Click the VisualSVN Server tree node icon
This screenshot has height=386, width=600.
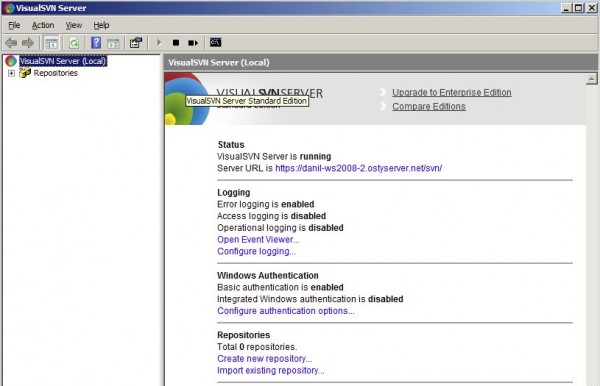pyautogui.click(x=11, y=61)
